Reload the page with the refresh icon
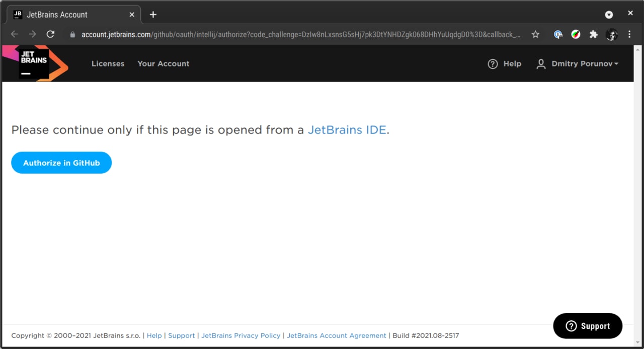The image size is (644, 349). tap(50, 34)
